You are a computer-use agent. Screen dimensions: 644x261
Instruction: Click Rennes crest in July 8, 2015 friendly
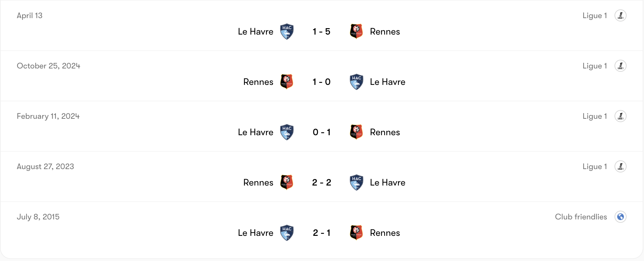[356, 233]
